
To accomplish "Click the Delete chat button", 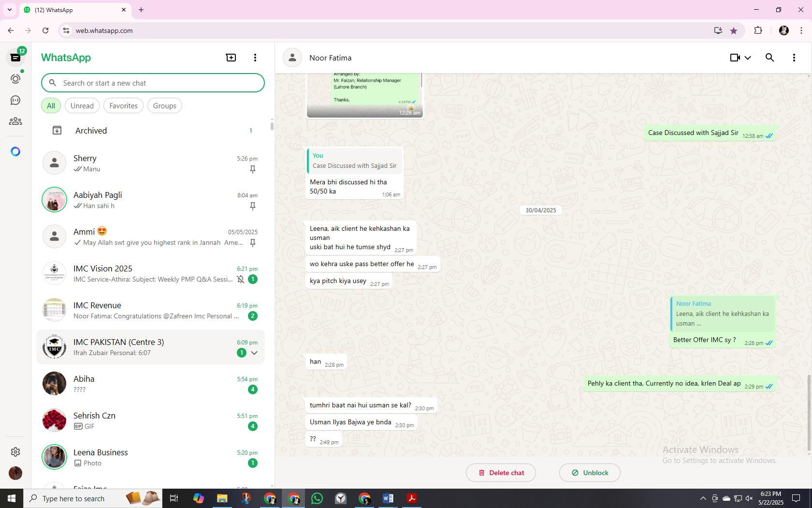I will point(501,473).
